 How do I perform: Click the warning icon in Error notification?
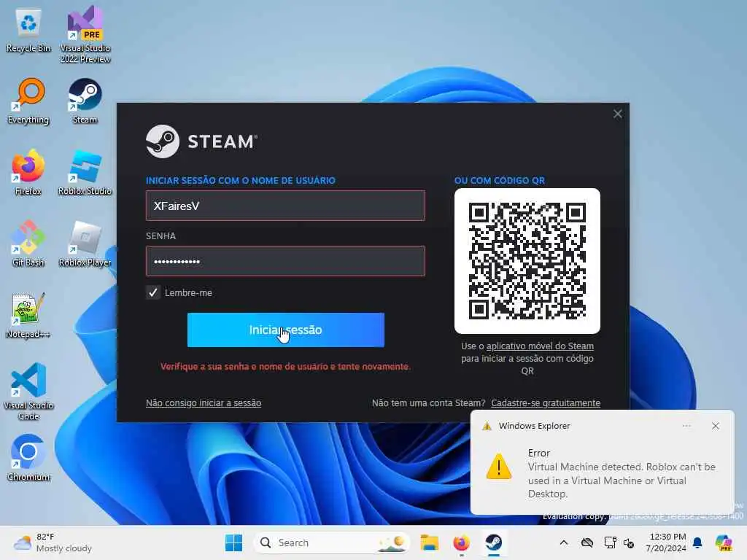(x=499, y=467)
